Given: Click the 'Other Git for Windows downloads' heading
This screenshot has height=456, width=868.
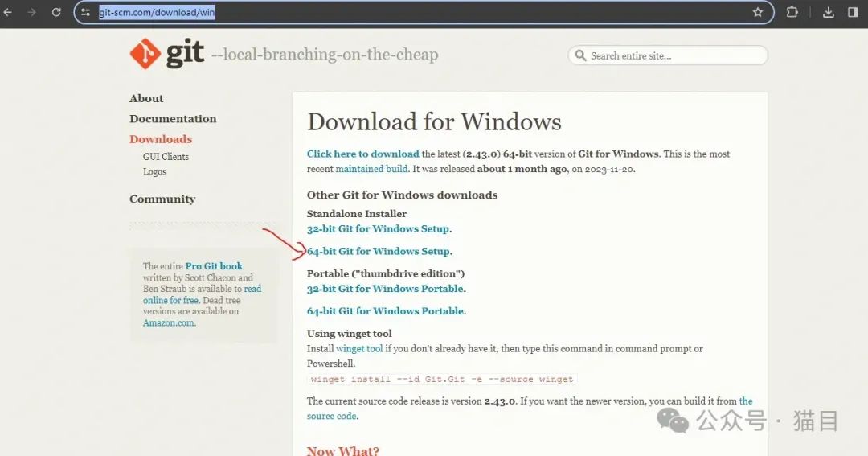Looking at the screenshot, I should (x=403, y=195).
